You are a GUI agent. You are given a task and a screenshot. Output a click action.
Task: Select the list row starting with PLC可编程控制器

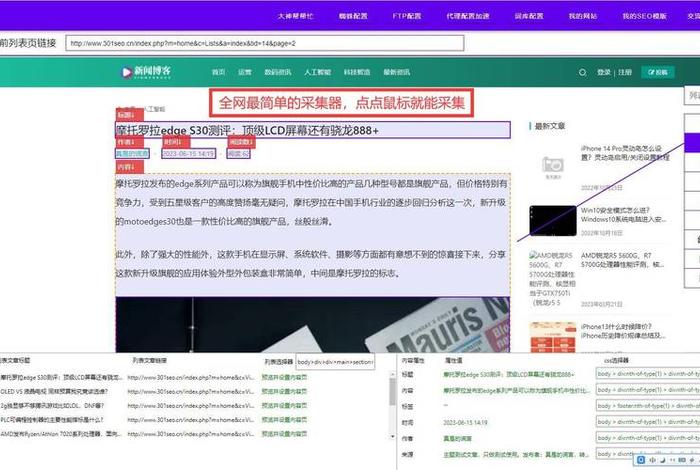(52, 420)
